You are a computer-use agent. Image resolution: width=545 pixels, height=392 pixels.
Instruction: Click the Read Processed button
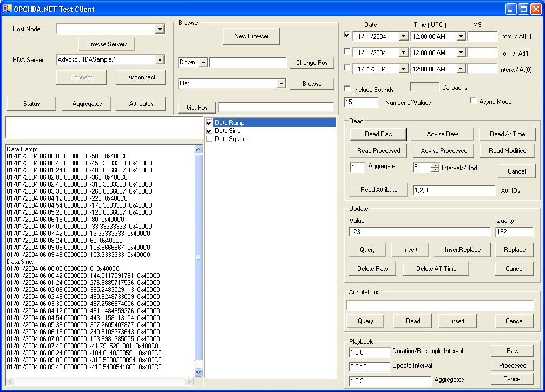pos(379,151)
